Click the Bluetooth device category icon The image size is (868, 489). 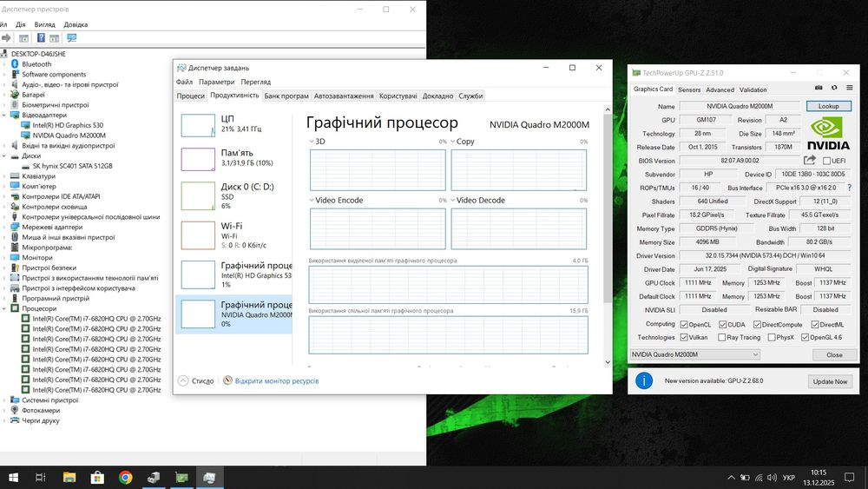click(15, 64)
